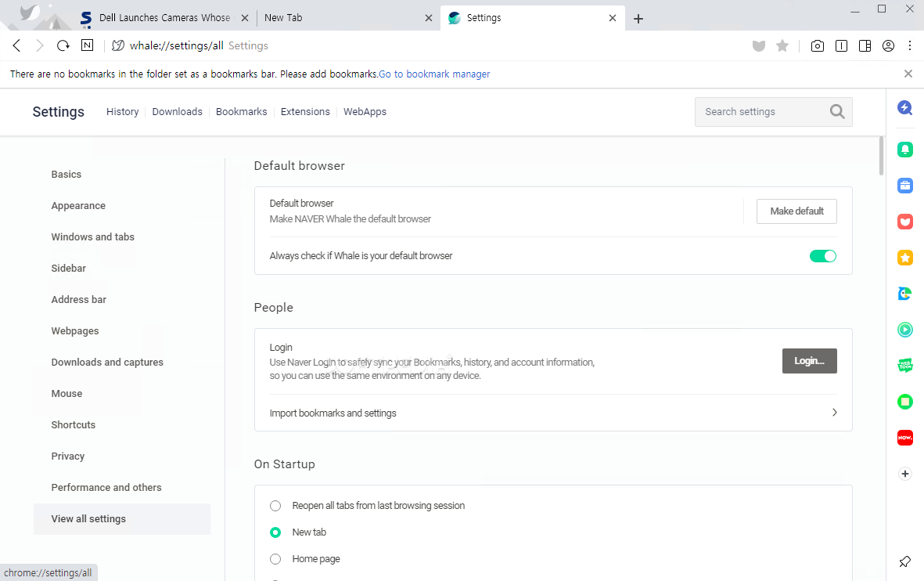
Task: Click the Make default button
Action: click(x=796, y=211)
